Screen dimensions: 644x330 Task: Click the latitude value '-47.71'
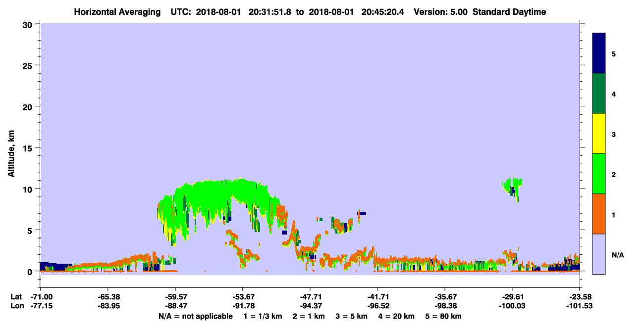coord(310,297)
